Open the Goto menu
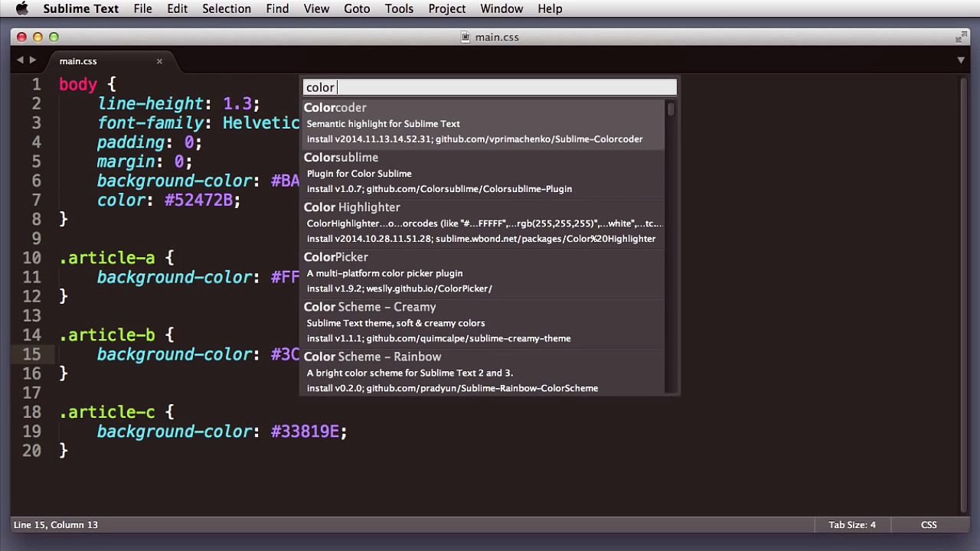The height and width of the screenshot is (551, 980). 357,9
